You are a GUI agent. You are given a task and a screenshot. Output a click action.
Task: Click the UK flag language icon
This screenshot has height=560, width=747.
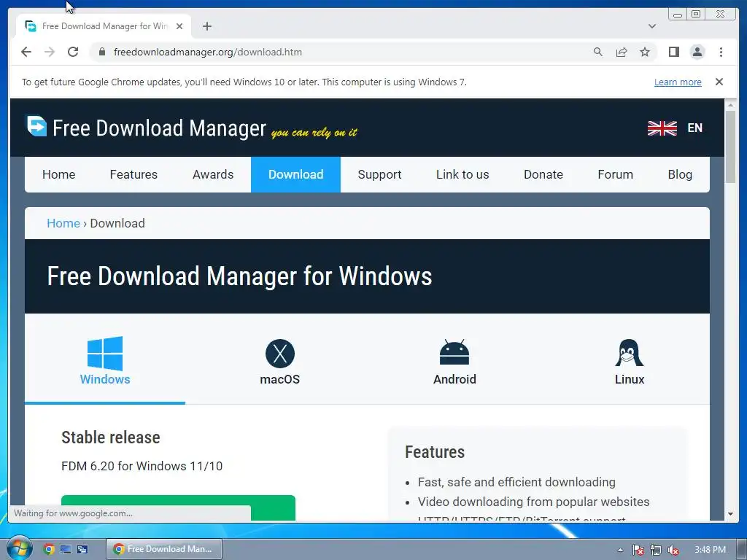click(x=662, y=128)
